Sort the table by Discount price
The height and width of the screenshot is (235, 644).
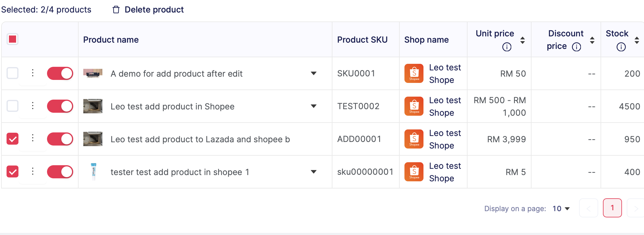click(592, 40)
